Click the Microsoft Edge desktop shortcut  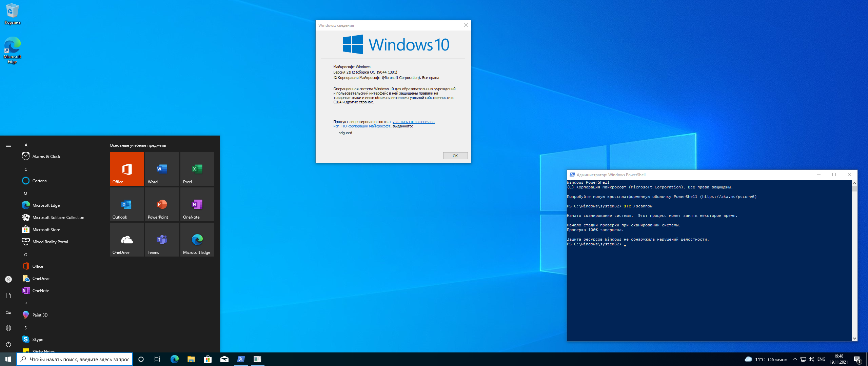click(x=13, y=50)
